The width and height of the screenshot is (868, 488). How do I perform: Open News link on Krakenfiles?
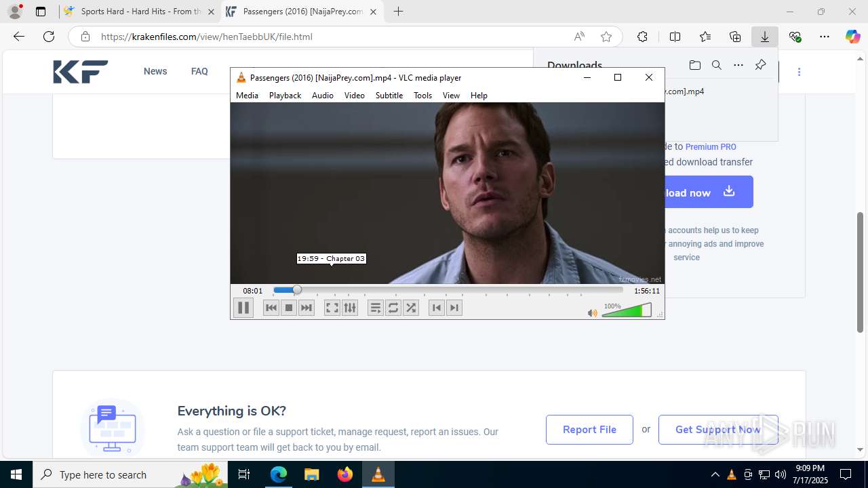pyautogui.click(x=155, y=71)
